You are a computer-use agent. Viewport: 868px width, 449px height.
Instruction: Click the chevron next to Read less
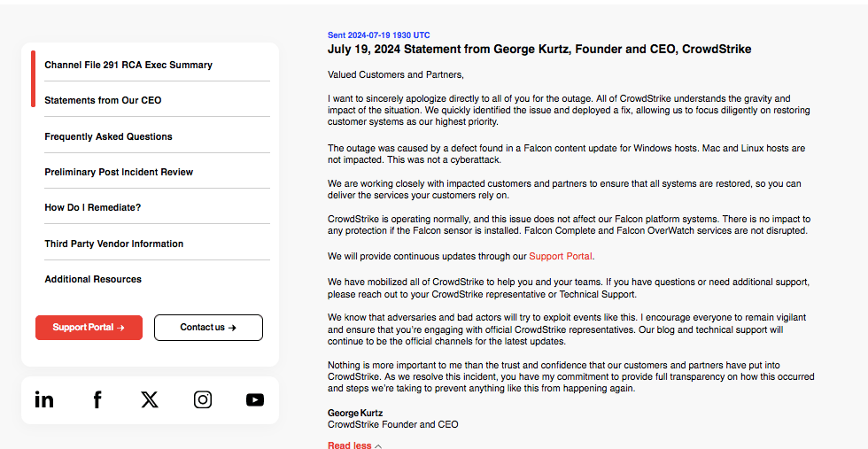click(x=379, y=445)
